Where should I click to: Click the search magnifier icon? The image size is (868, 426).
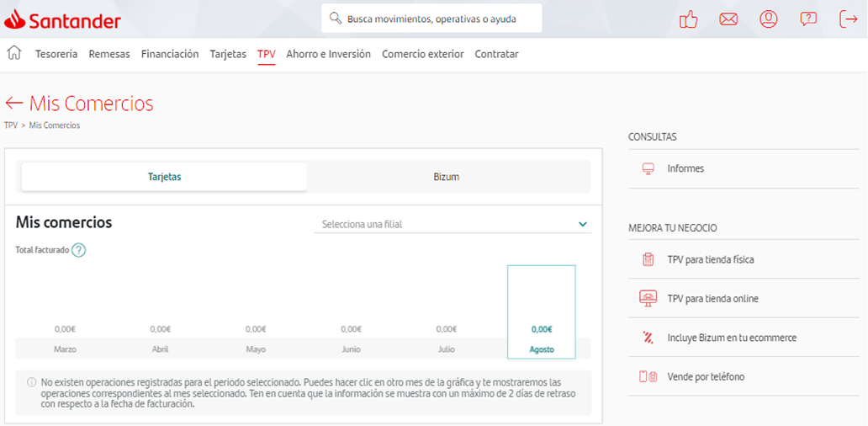pos(335,19)
